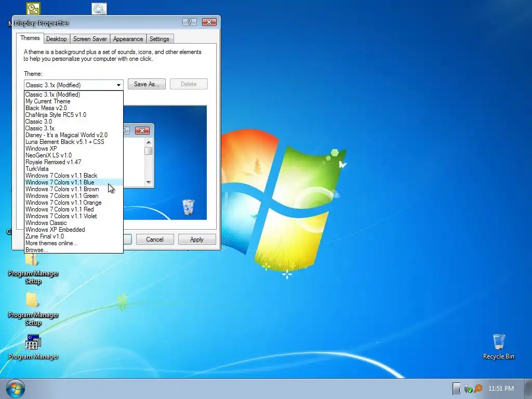Switch to the Desktop tab
This screenshot has height=399, width=532.
coord(56,38)
